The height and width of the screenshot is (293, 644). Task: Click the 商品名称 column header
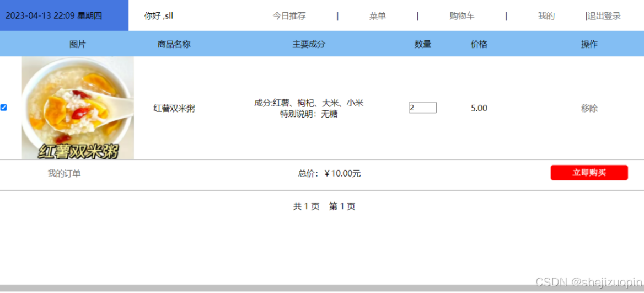[x=174, y=44]
